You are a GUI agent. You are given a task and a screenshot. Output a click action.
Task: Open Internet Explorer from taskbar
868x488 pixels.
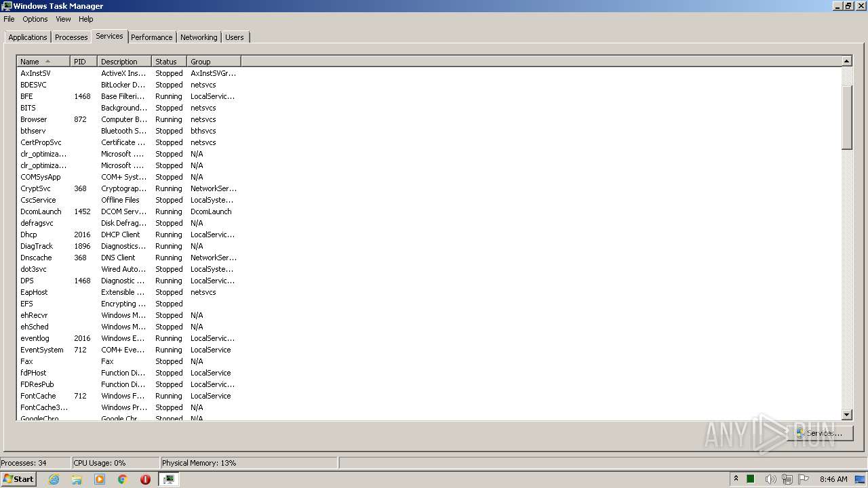pyautogui.click(x=54, y=479)
